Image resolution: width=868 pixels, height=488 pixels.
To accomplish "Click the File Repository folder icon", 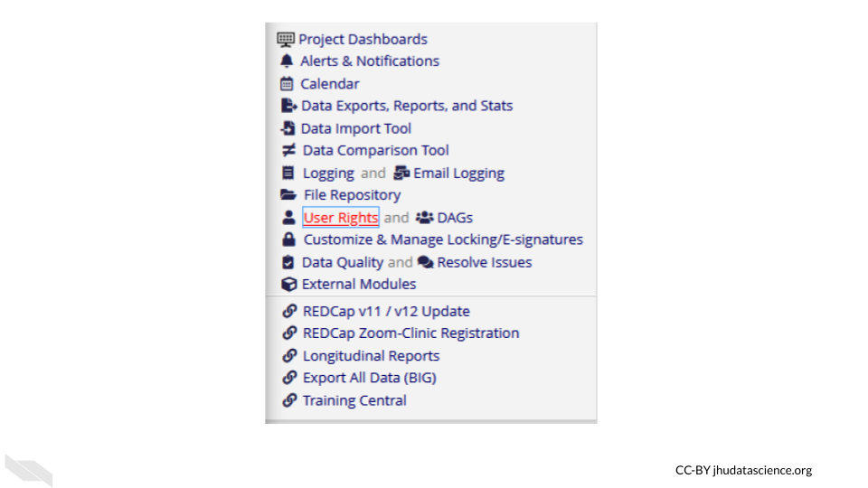I will (x=288, y=195).
